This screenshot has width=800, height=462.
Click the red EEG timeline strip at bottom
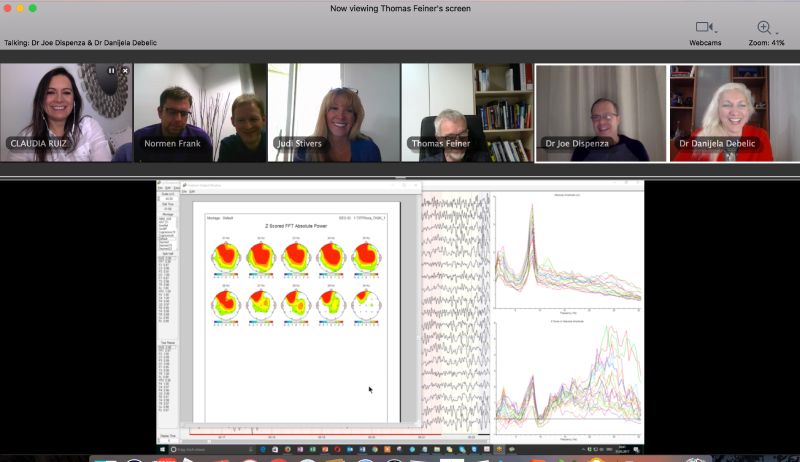coord(314,434)
